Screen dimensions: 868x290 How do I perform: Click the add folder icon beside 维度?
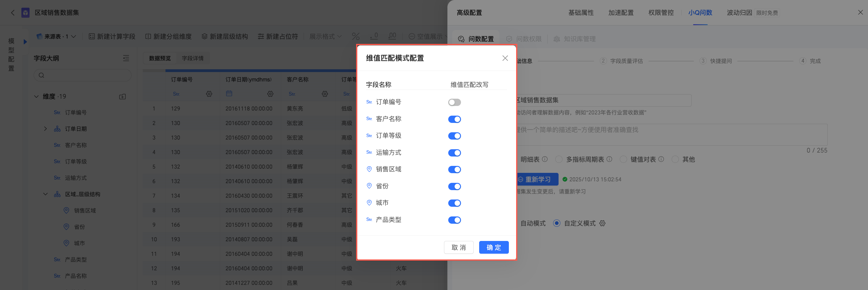click(122, 97)
